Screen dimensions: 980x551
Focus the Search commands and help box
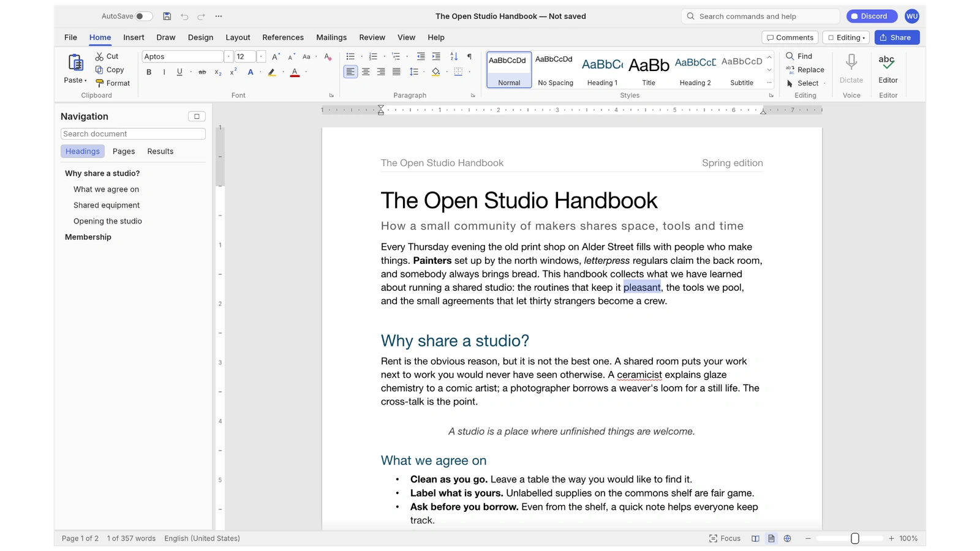760,17
